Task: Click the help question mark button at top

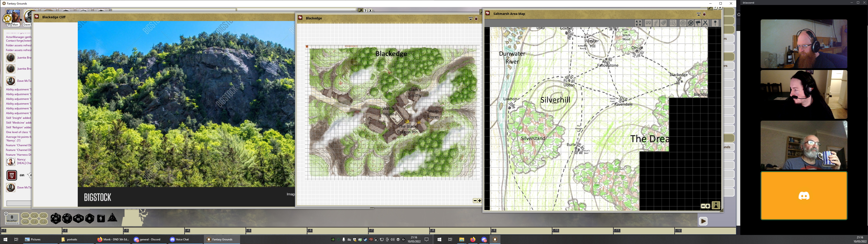Action: [x=365, y=10]
